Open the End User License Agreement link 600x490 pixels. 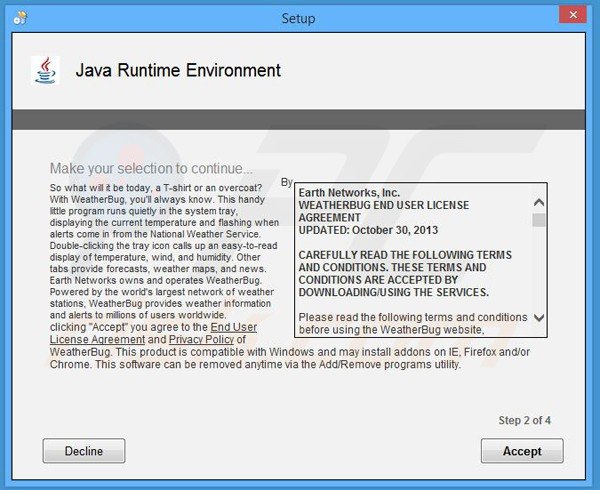pos(153,333)
